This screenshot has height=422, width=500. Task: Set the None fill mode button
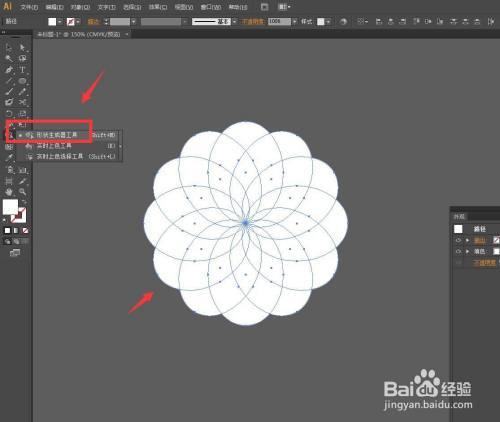click(x=25, y=231)
